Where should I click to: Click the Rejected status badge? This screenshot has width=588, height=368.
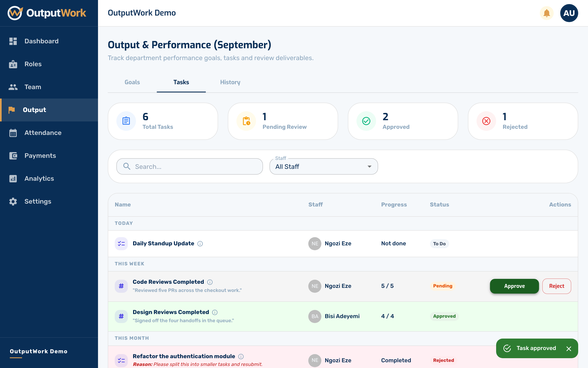coord(443,360)
